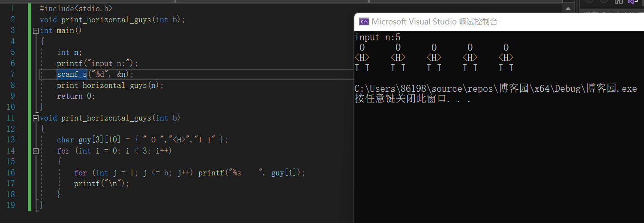Click the printf("\n") statement on line 17
This screenshot has width=644, height=223.
(x=101, y=184)
